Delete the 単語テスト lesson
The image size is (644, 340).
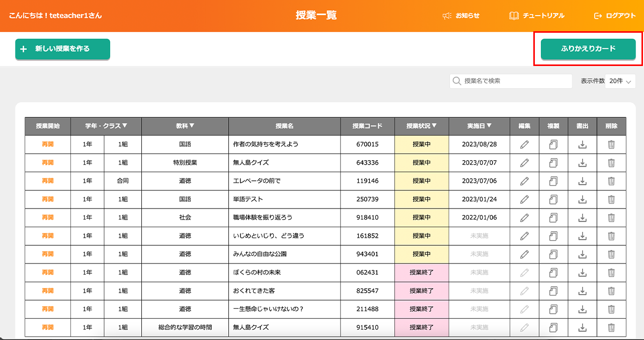pyautogui.click(x=611, y=199)
